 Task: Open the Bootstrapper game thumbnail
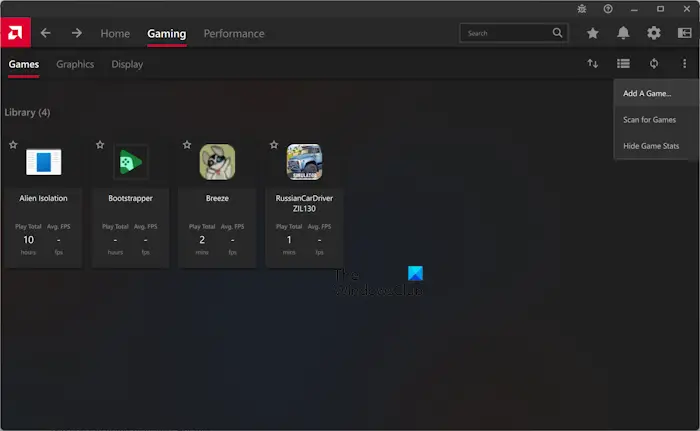pyautogui.click(x=130, y=162)
